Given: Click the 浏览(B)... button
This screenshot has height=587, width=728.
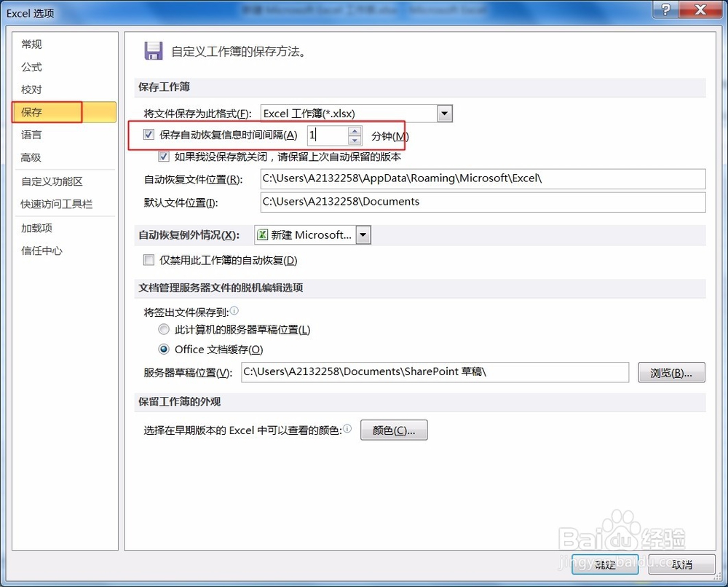Looking at the screenshot, I should point(671,373).
